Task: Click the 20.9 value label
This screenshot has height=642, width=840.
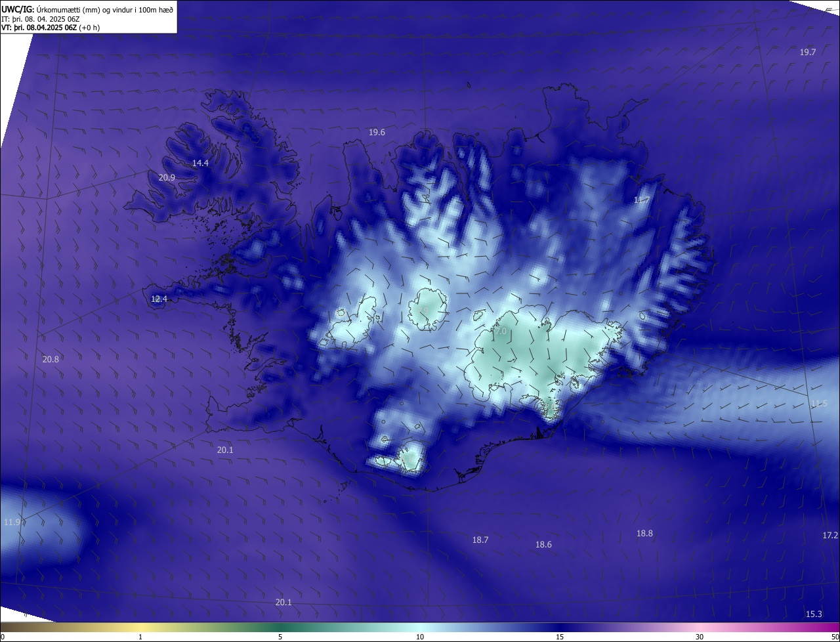Action: pyautogui.click(x=167, y=177)
